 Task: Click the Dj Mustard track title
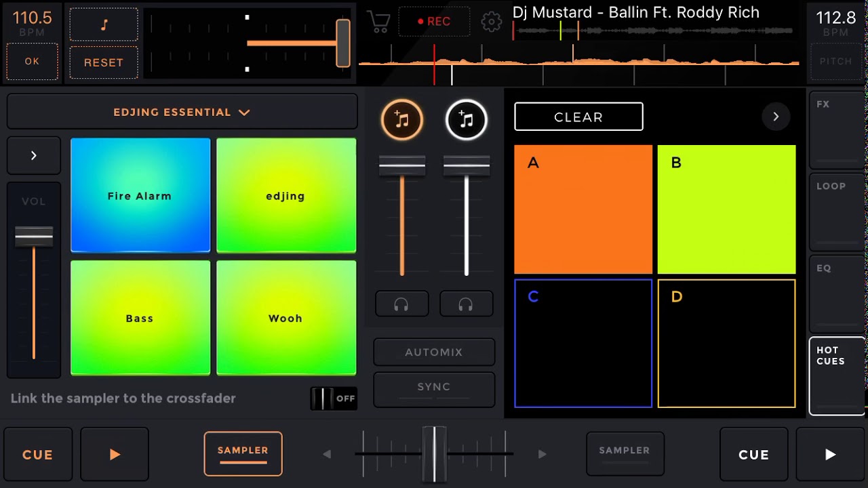(635, 12)
